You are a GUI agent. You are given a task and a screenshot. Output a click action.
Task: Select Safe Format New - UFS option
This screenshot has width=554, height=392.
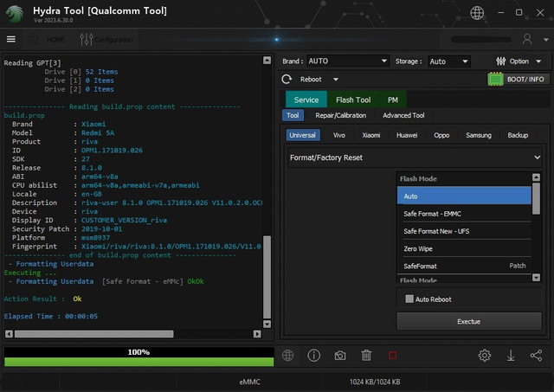tap(464, 231)
